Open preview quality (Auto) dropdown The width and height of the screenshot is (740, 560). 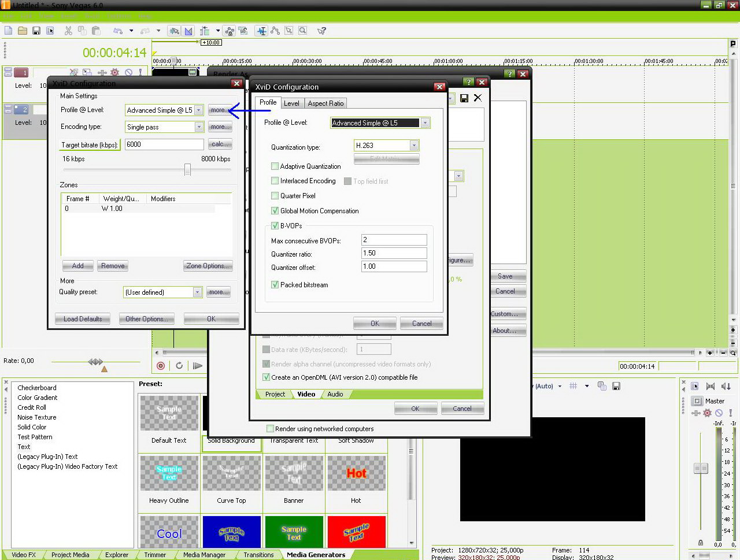click(x=560, y=386)
